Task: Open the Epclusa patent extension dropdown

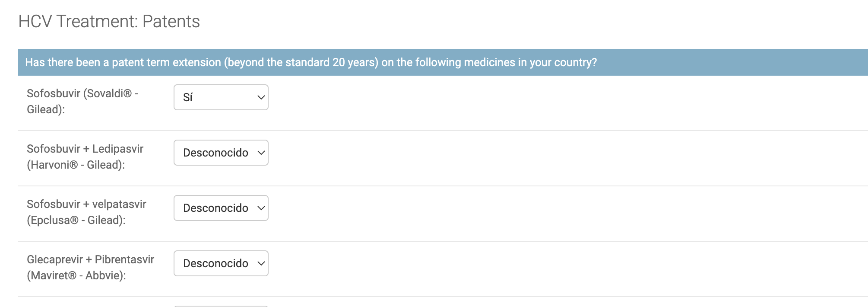Action: pos(221,208)
